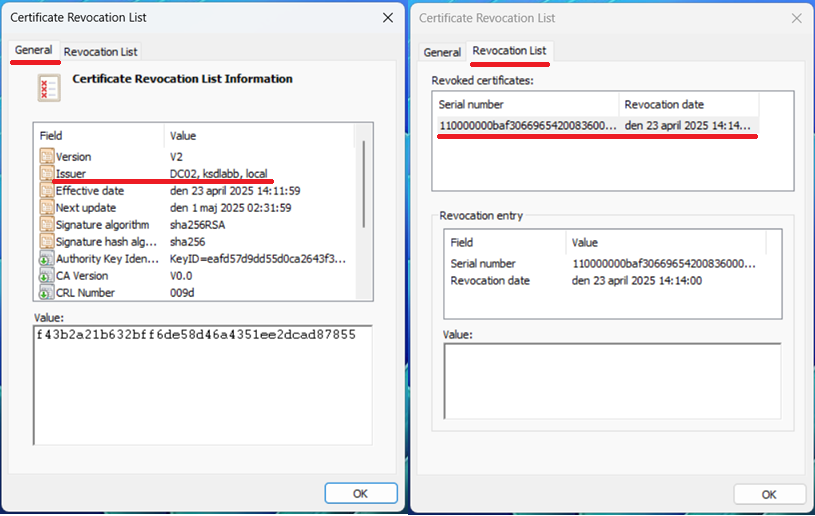Click Value column header in Revocation entry
This screenshot has width=815, height=516.
[666, 243]
